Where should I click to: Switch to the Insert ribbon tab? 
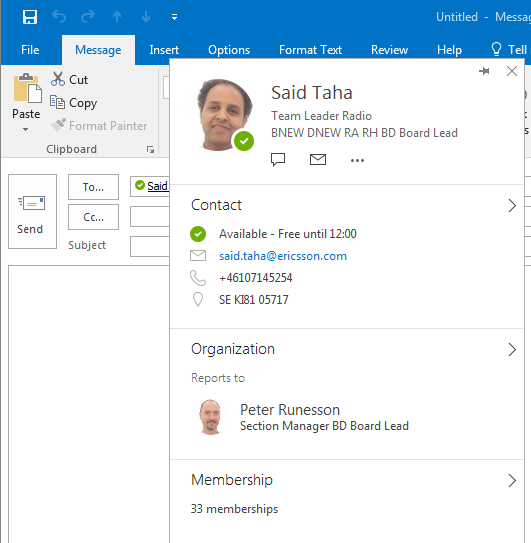pos(164,50)
